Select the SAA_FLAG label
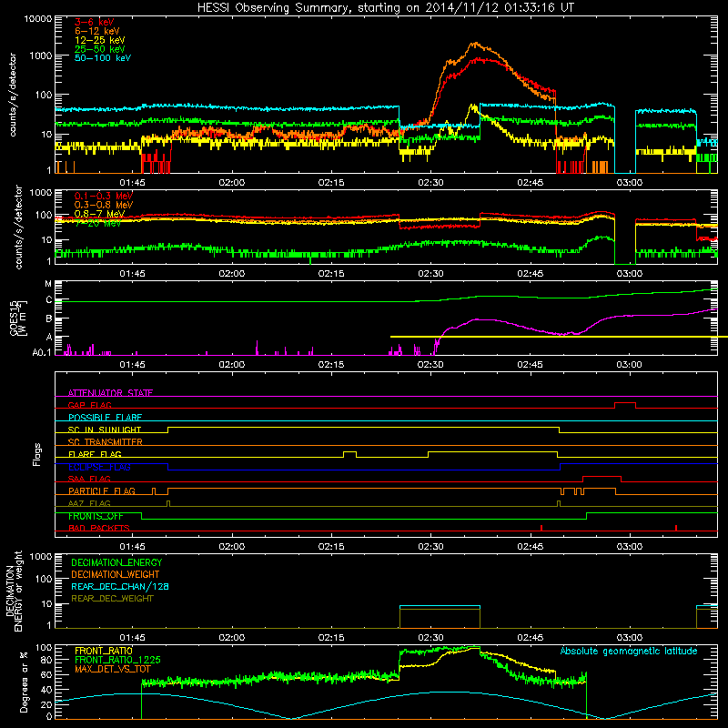 coord(89,480)
